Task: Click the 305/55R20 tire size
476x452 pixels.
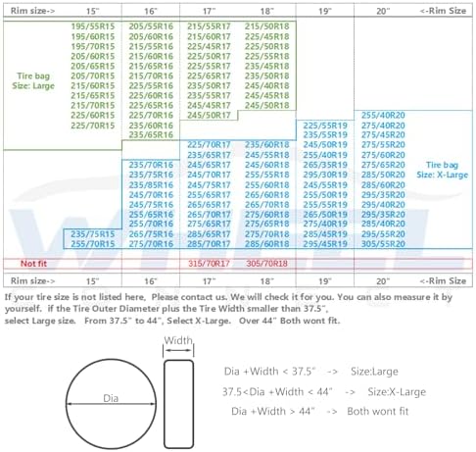Action: tap(383, 244)
